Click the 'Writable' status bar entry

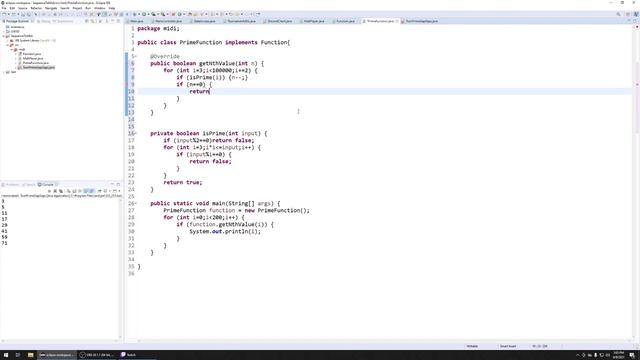tap(472, 346)
